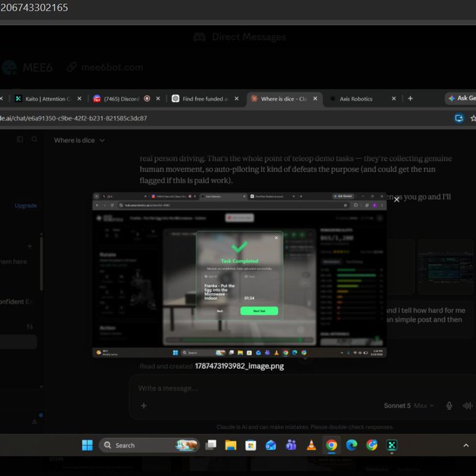
Task: Close the Where is dice tab
Action: click(x=315, y=99)
